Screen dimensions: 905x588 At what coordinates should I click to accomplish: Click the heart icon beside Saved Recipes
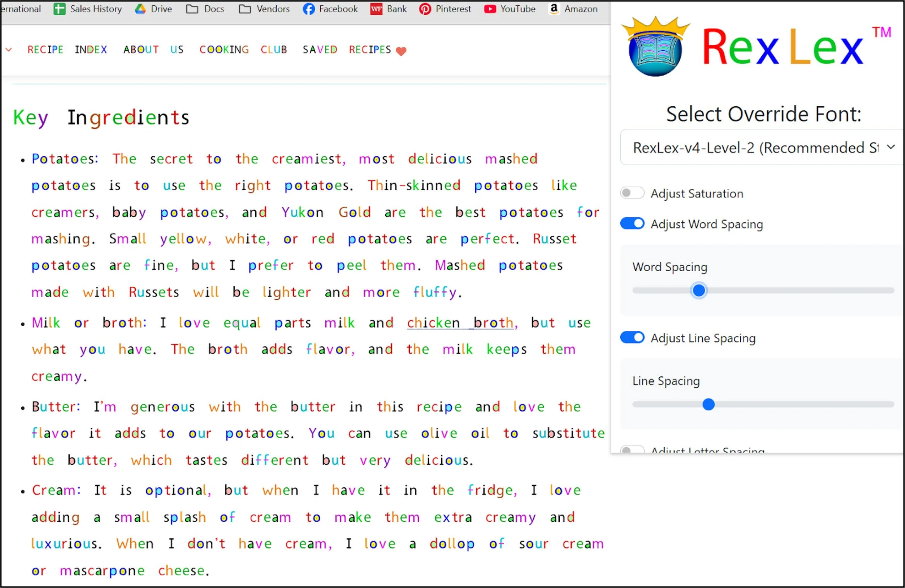click(x=401, y=51)
